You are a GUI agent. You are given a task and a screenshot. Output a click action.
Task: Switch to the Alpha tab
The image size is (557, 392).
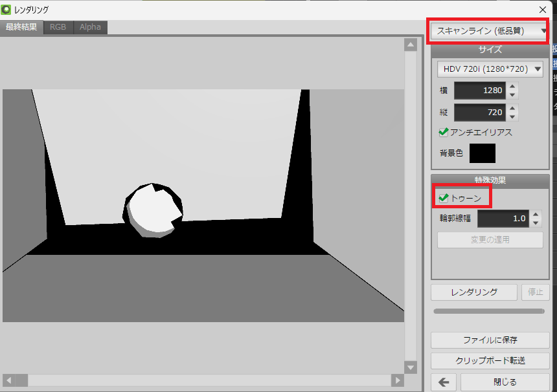point(90,27)
